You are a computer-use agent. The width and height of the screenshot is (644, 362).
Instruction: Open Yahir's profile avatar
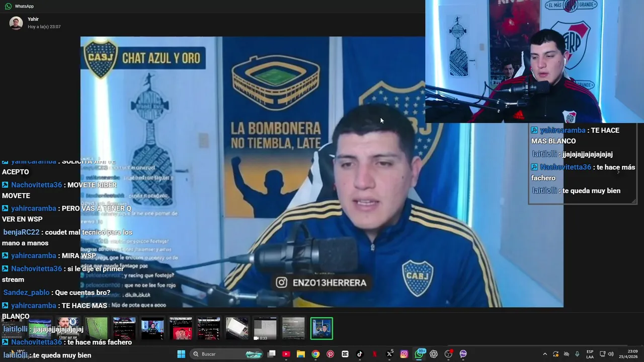coord(16,23)
